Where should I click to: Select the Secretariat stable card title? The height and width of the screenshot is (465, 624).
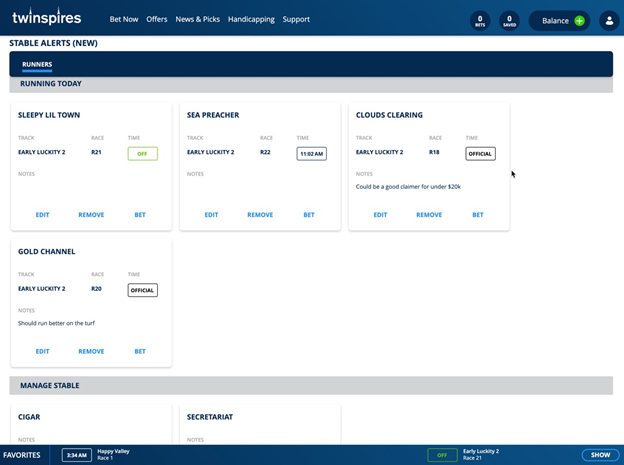tap(210, 417)
